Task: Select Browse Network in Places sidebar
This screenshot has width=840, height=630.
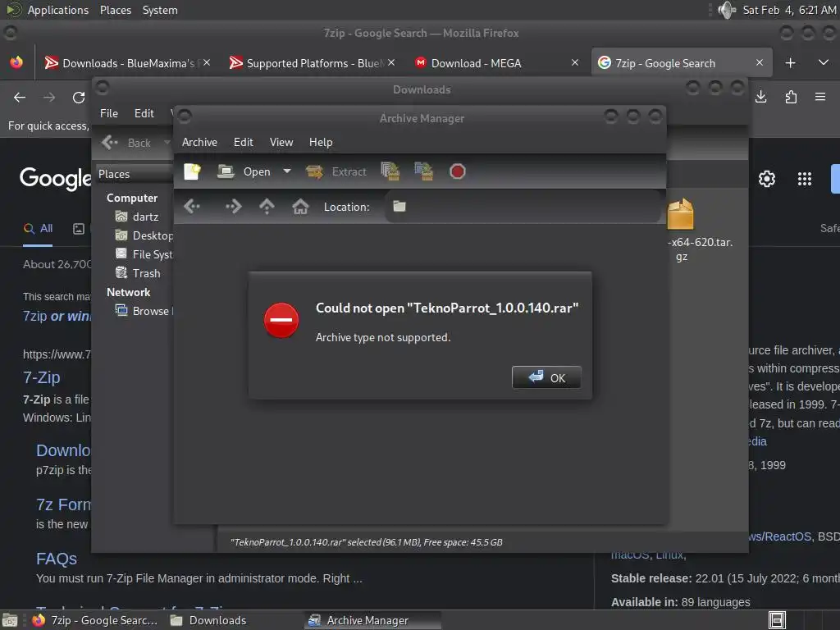Action: tap(144, 311)
